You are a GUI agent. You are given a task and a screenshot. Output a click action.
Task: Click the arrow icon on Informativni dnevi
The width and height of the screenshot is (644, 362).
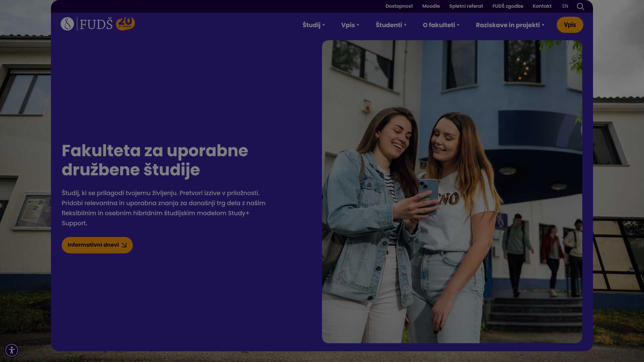click(124, 245)
